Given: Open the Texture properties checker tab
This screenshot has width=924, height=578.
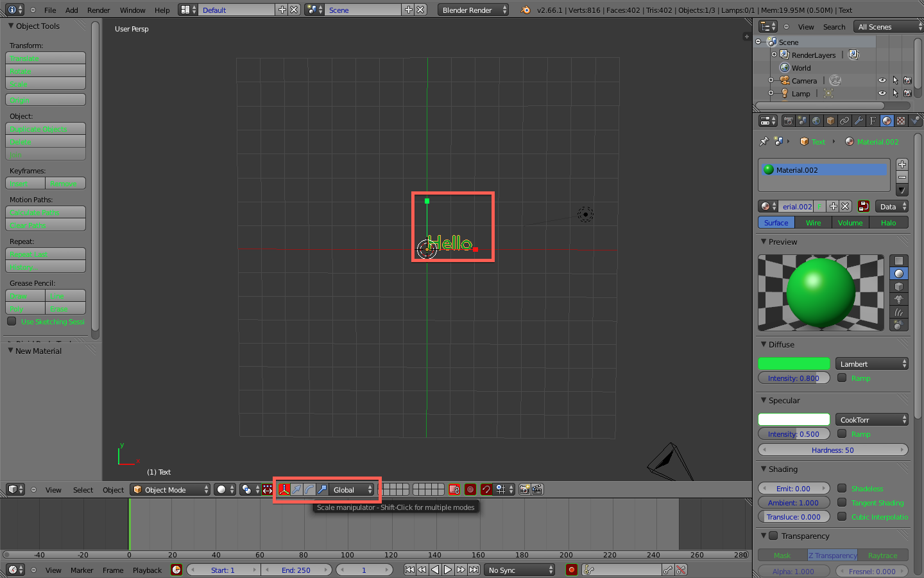Looking at the screenshot, I should [x=901, y=121].
